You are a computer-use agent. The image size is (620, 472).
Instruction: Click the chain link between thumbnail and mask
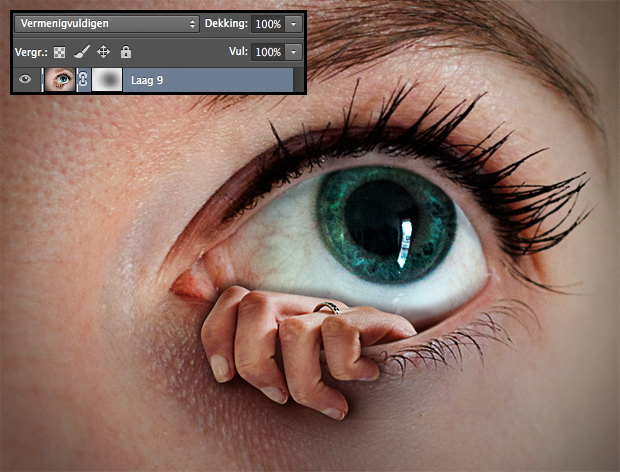[x=83, y=80]
